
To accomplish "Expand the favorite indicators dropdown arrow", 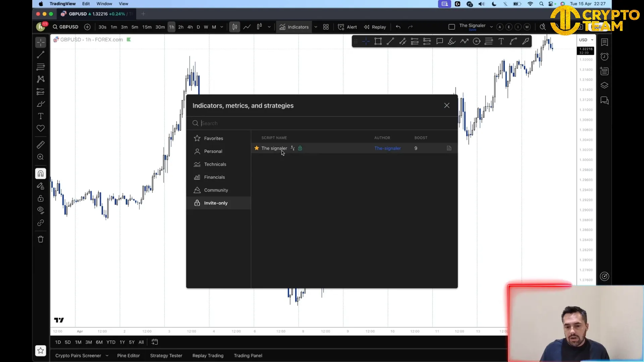I will 316,27.
